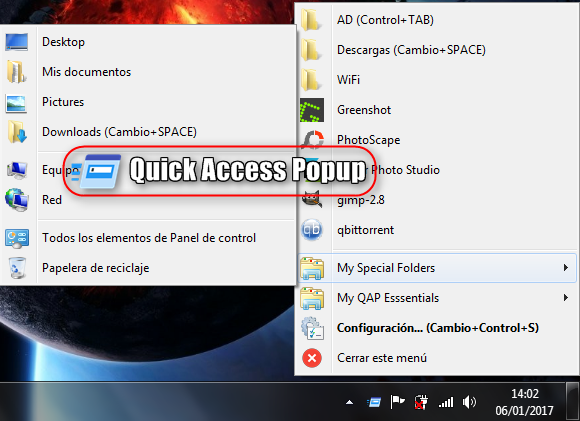Open the Action Center flag icon
Viewport: 580px width, 421px height.
(x=397, y=402)
